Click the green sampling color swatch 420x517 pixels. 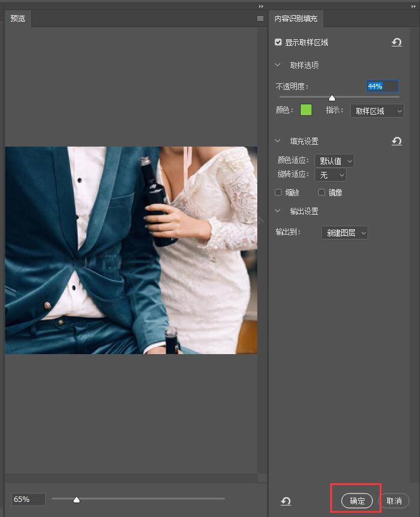(306, 110)
